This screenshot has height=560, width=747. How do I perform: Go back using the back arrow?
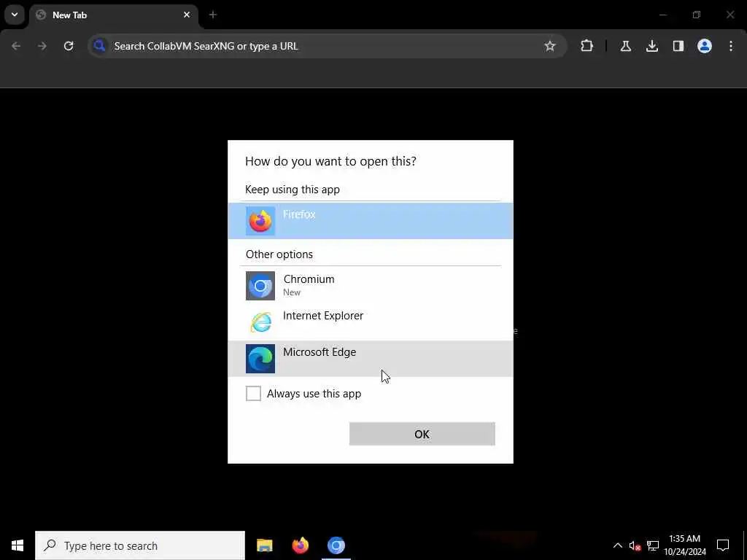[16, 46]
